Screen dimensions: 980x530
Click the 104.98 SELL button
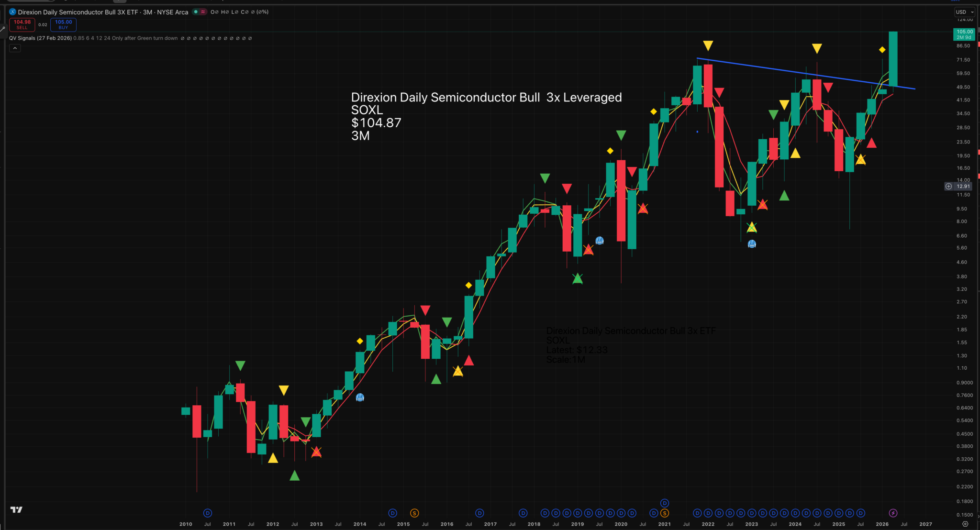coord(22,24)
